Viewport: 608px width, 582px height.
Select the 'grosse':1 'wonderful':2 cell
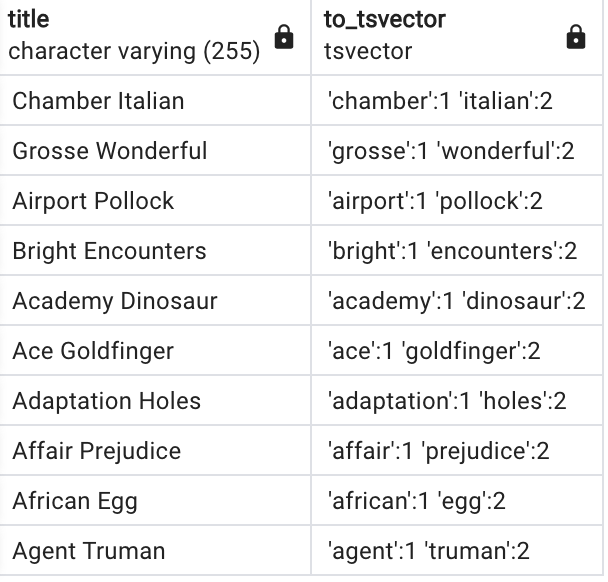coord(457,150)
